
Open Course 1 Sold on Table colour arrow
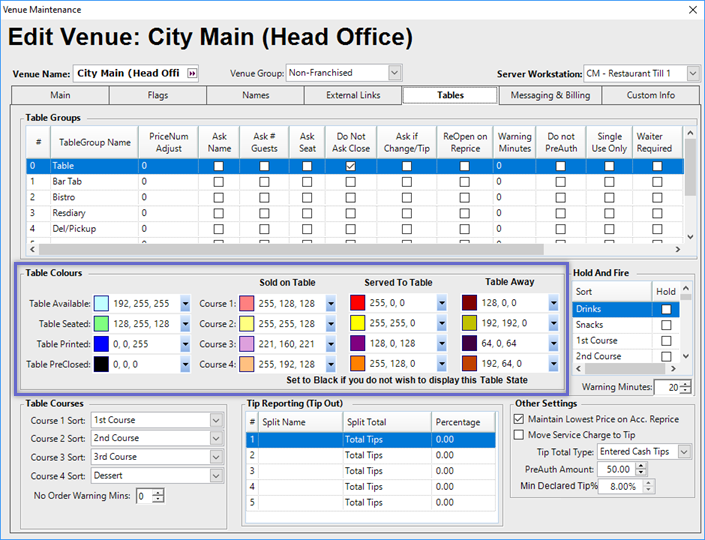[x=331, y=303]
